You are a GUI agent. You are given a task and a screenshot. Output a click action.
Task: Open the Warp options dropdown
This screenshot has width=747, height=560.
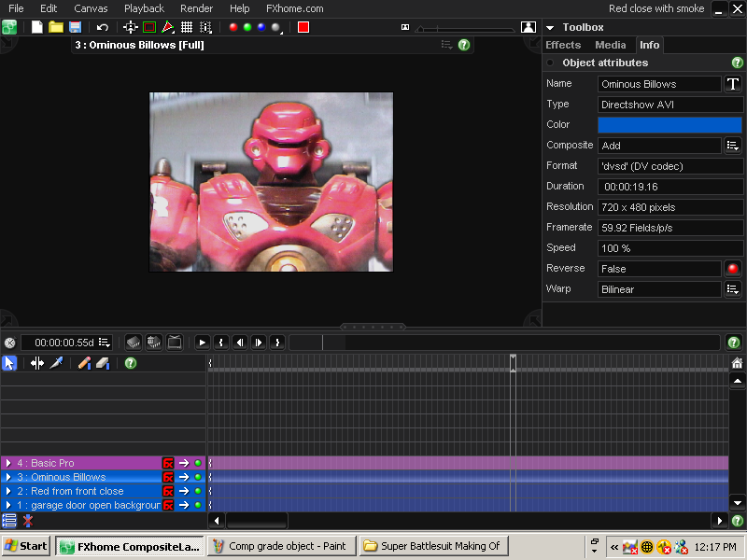pos(733,289)
